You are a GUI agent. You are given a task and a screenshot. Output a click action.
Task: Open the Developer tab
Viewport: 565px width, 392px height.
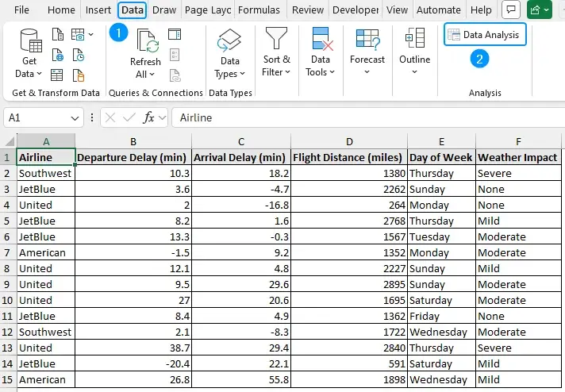(356, 10)
